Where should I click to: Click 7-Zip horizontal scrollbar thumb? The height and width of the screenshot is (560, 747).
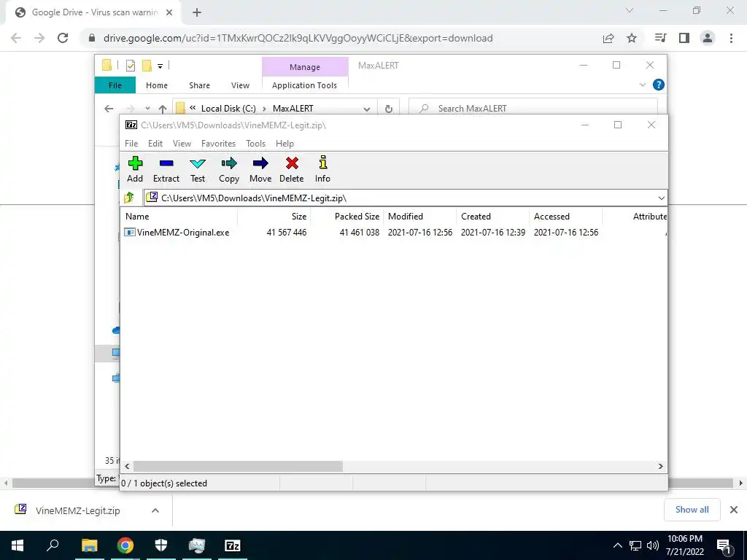(x=238, y=466)
